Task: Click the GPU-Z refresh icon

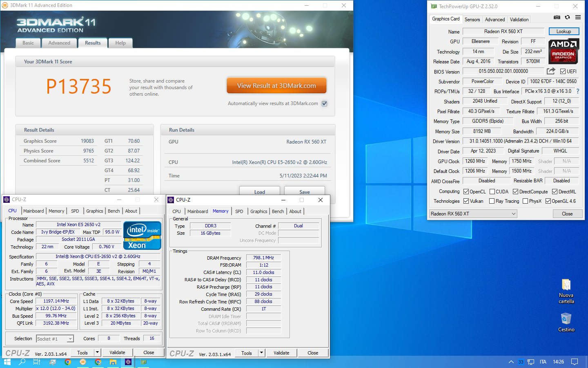Action: click(567, 17)
